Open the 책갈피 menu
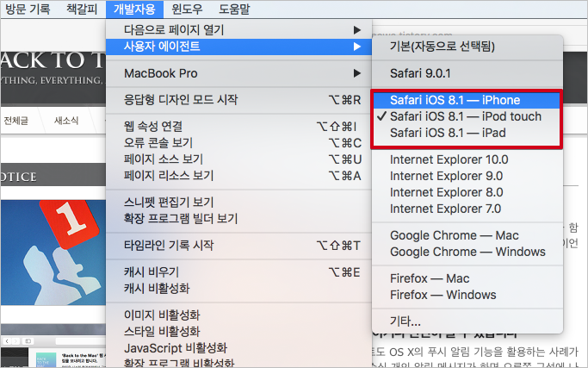The image size is (588, 368). pyautogui.click(x=82, y=9)
